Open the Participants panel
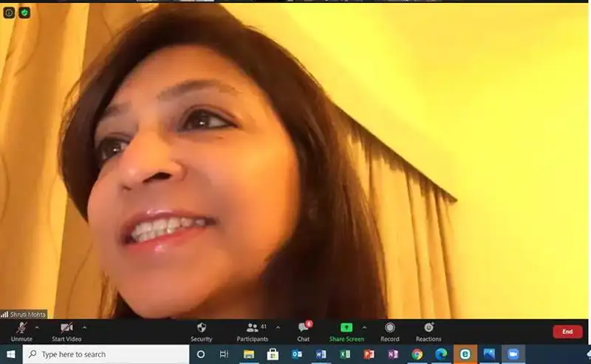Viewport: 591px width, 364px height. pos(253,332)
